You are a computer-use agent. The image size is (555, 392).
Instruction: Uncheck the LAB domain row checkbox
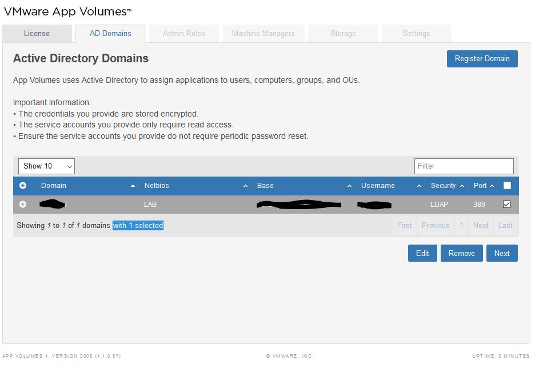[506, 204]
